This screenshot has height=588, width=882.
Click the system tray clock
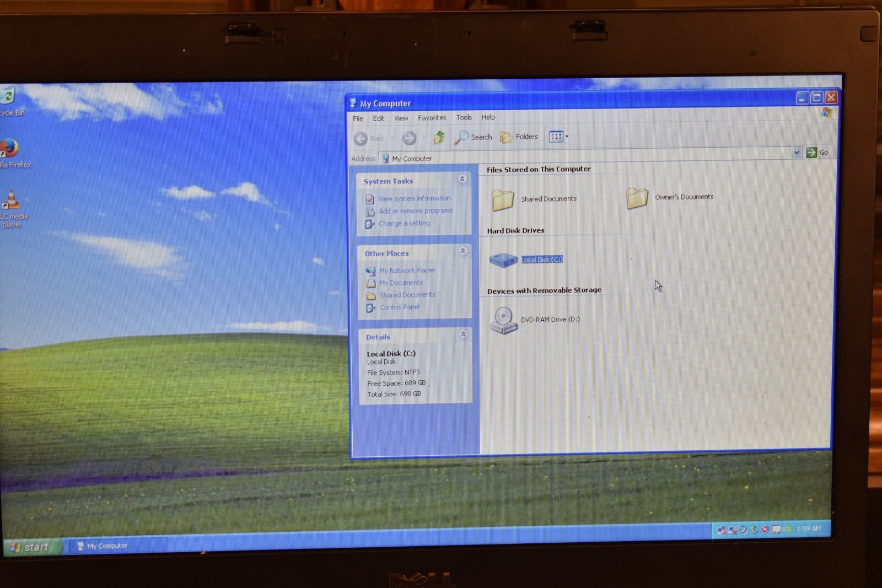pyautogui.click(x=809, y=528)
